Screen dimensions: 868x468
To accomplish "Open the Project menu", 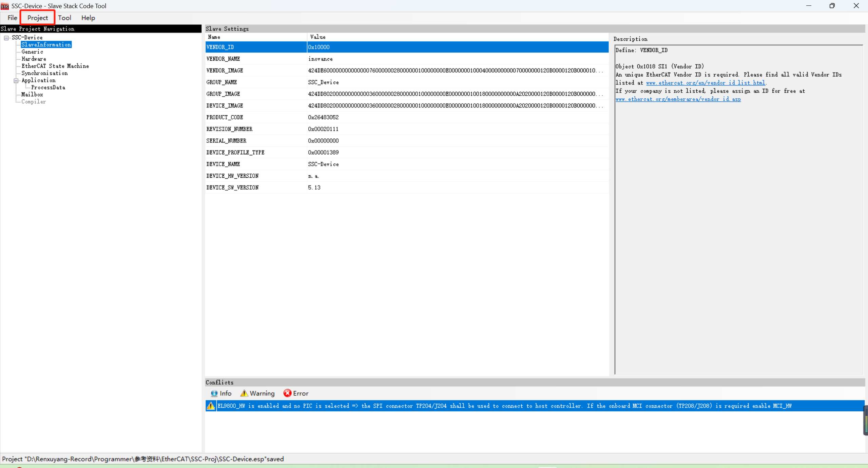I will click(37, 18).
